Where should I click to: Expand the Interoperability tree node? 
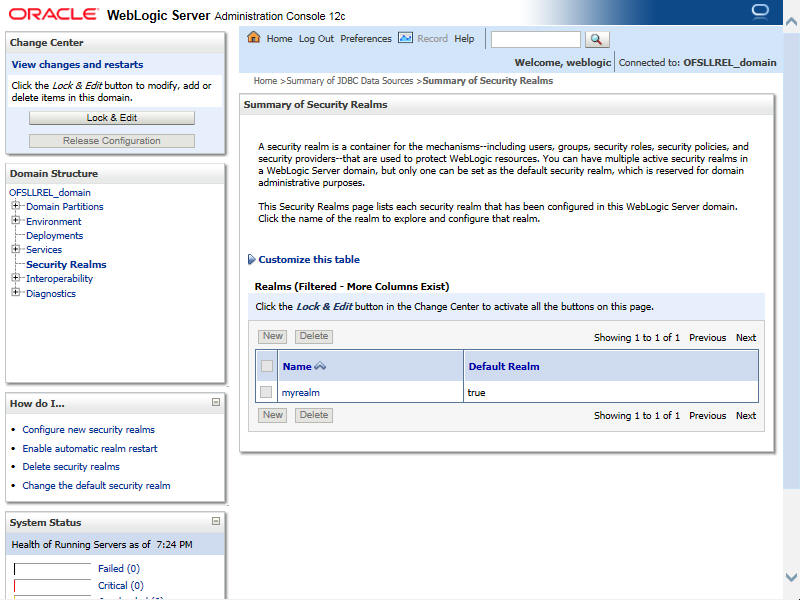click(16, 278)
